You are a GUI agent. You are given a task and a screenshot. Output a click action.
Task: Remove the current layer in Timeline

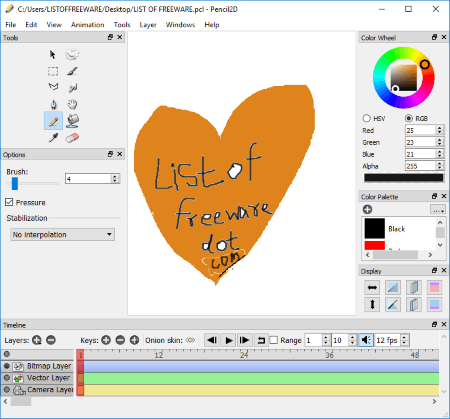click(x=51, y=340)
